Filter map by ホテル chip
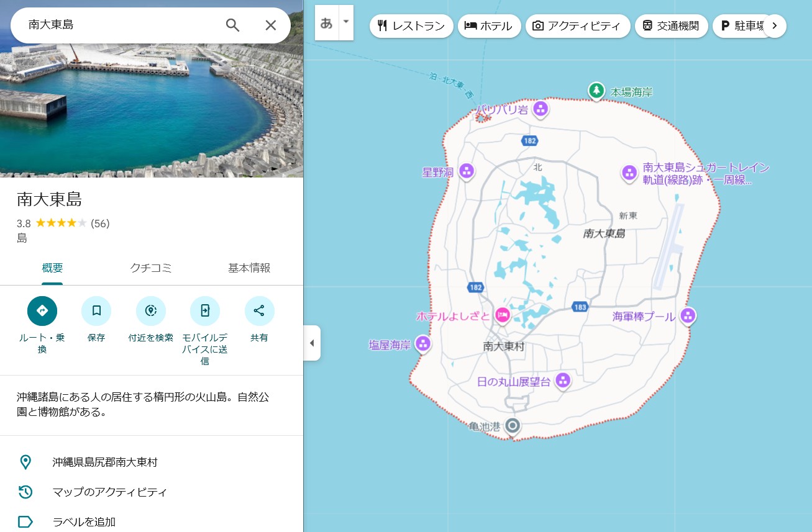The width and height of the screenshot is (812, 532). click(489, 26)
